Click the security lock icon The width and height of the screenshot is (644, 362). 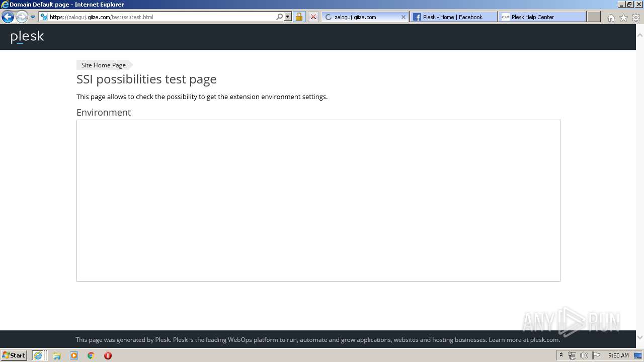click(x=299, y=17)
